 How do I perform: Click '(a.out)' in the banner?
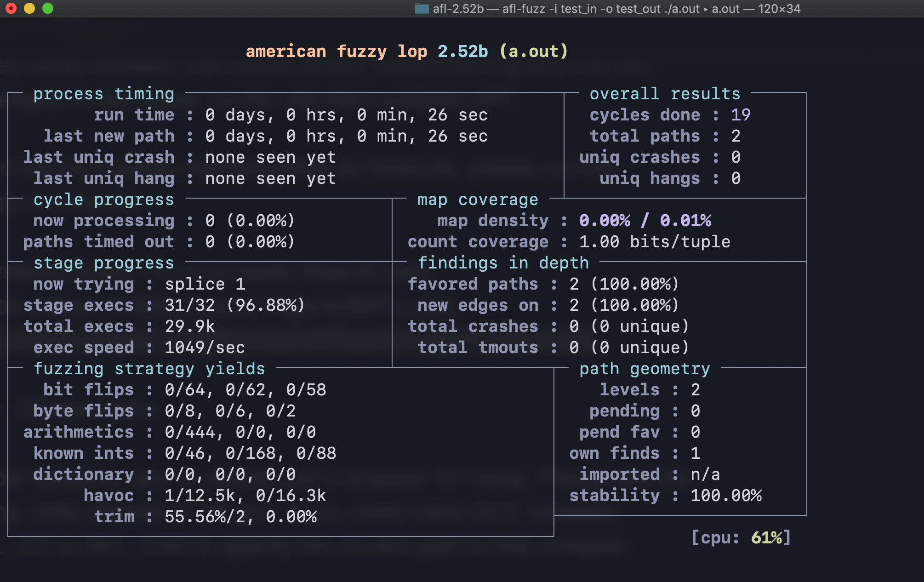coord(534,51)
